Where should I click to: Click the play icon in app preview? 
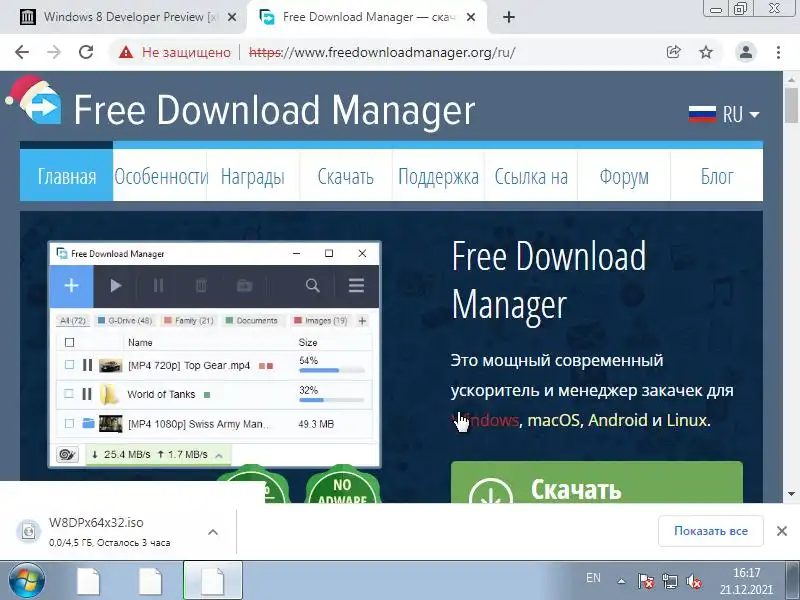(x=116, y=286)
